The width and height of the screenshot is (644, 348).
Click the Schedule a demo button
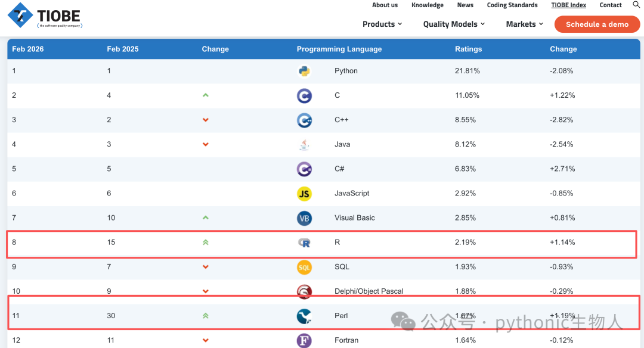pyautogui.click(x=597, y=24)
